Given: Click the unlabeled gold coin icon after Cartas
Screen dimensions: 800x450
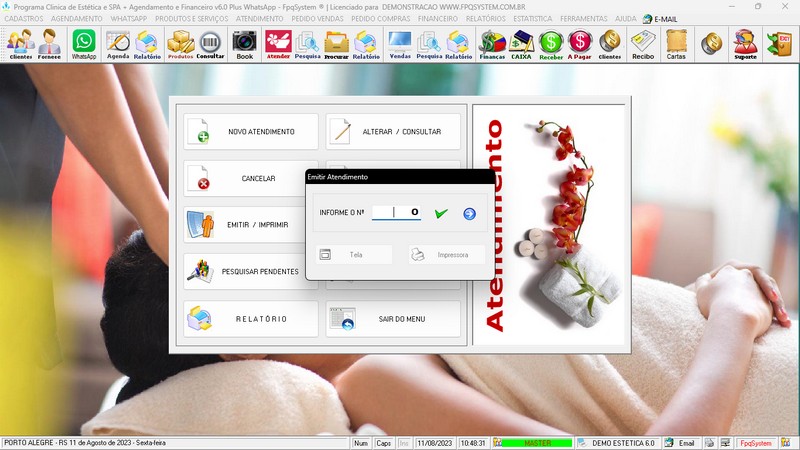Looking at the screenshot, I should point(711,44).
